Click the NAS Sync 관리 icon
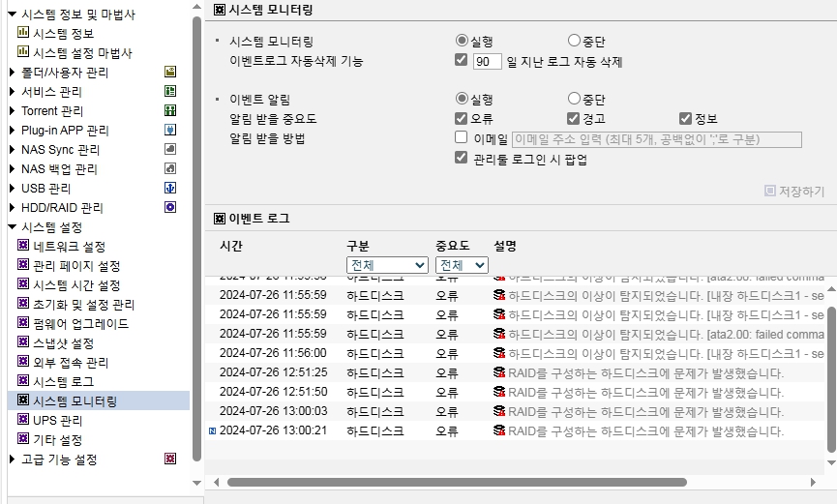 (x=170, y=149)
